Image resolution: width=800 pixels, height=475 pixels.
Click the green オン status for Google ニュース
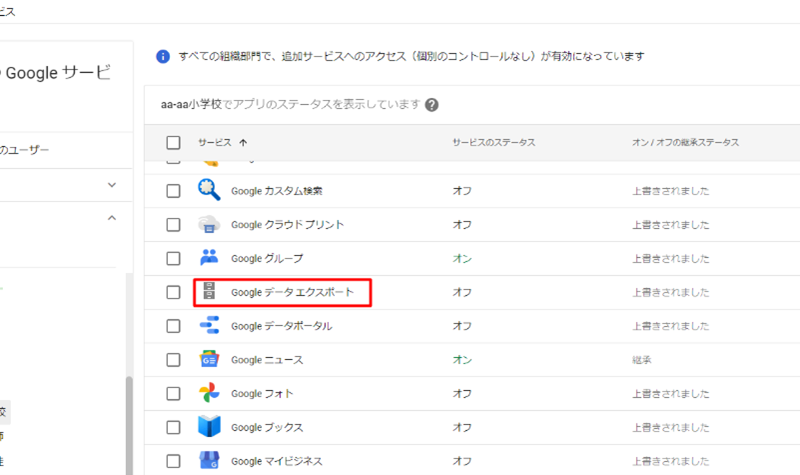(462, 360)
